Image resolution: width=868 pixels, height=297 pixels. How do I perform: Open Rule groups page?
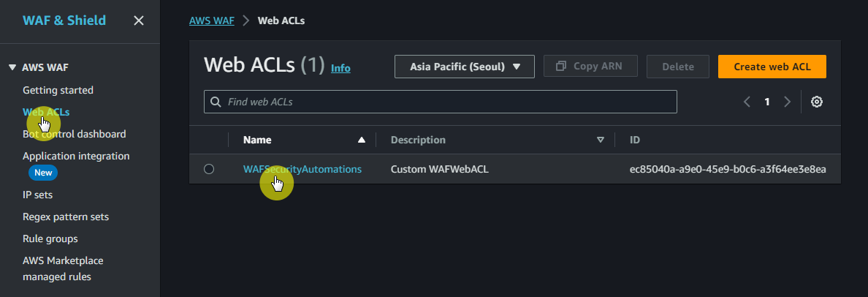click(50, 238)
